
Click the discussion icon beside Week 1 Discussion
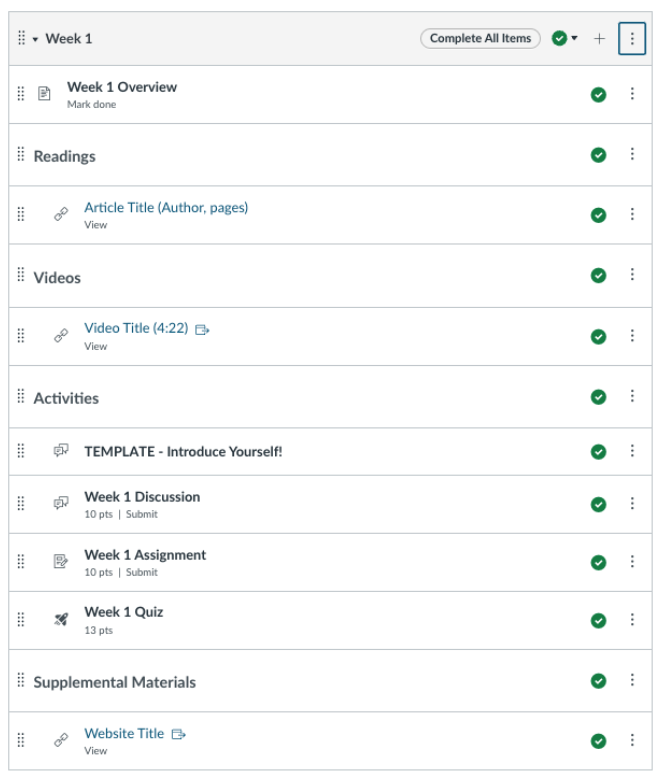(x=61, y=502)
